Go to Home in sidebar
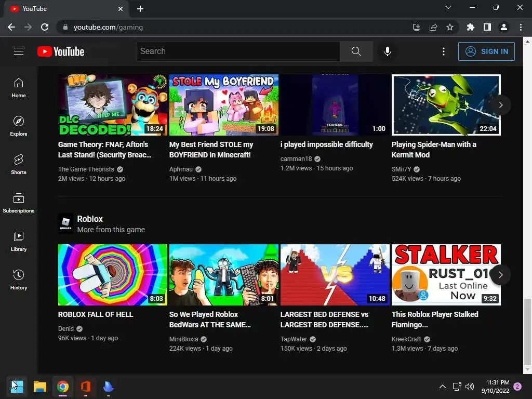Screen dimensions: 532x399 click(x=19, y=88)
